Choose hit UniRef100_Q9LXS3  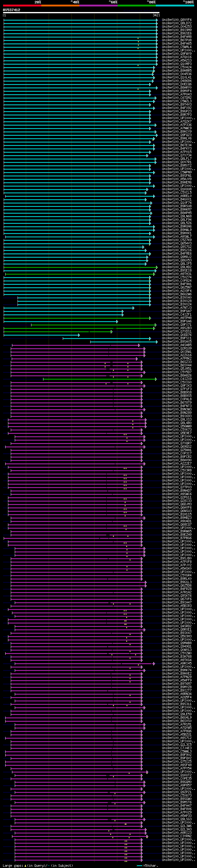click(177, 420)
